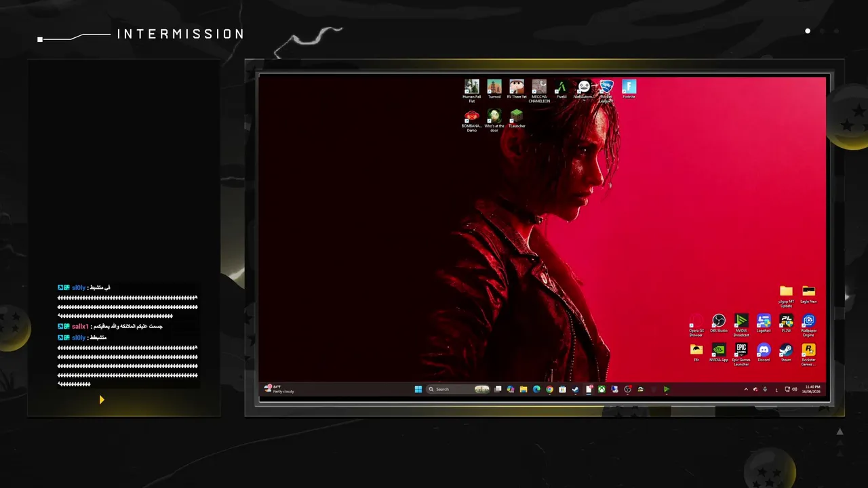Open OBS Studio from the desktop
The height and width of the screenshot is (488, 868).
pyautogui.click(x=719, y=323)
